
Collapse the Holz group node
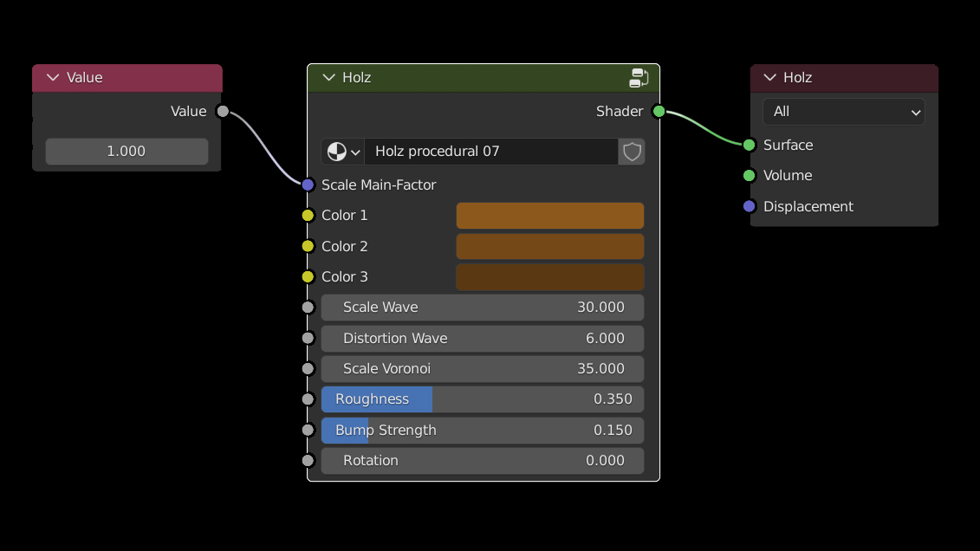coord(328,78)
